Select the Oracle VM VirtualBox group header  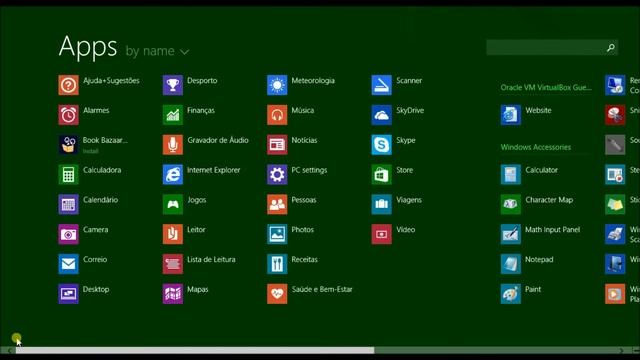546,87
